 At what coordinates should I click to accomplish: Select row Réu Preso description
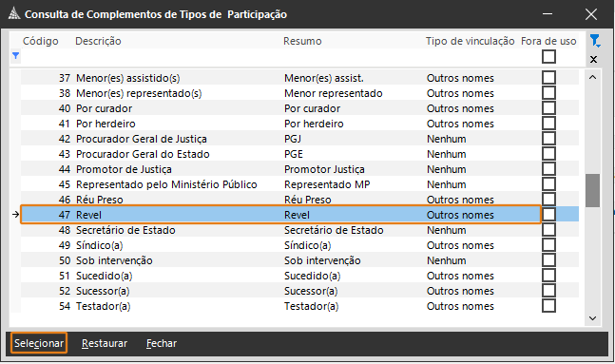(99, 200)
